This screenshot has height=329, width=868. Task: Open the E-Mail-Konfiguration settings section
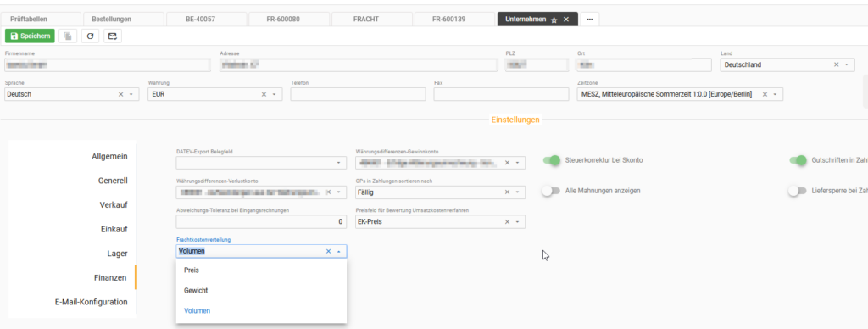(91, 302)
